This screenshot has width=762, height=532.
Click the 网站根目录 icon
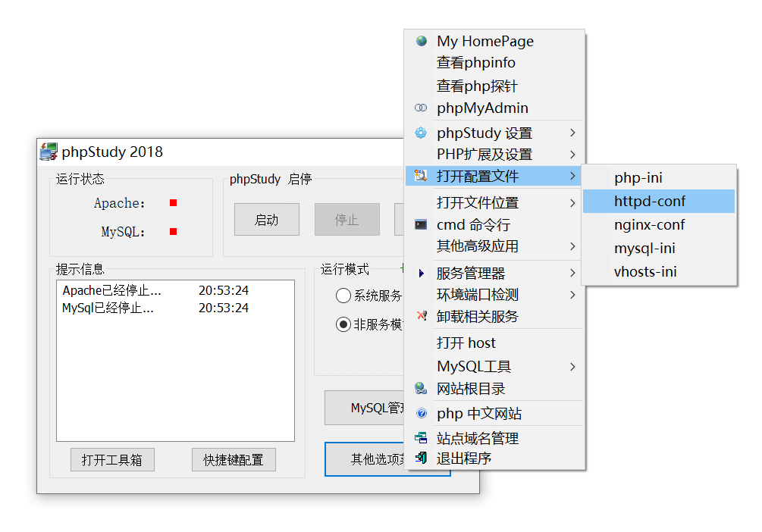tap(421, 389)
